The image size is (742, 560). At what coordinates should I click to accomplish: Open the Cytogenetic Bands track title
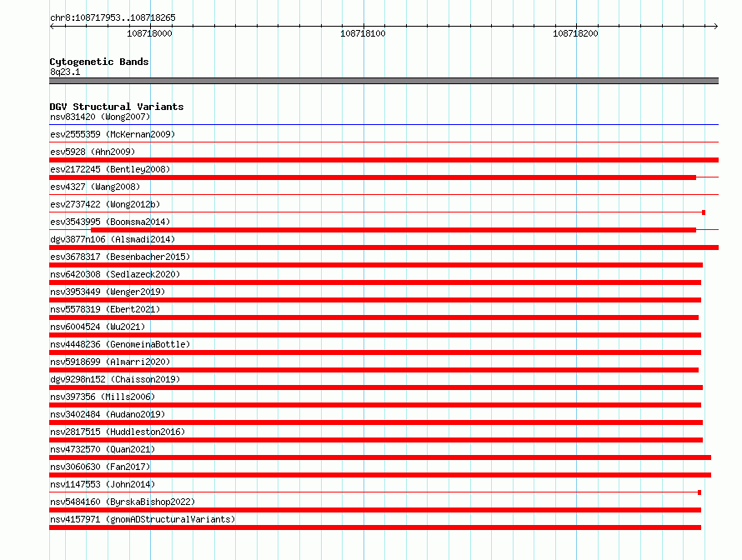click(x=99, y=62)
